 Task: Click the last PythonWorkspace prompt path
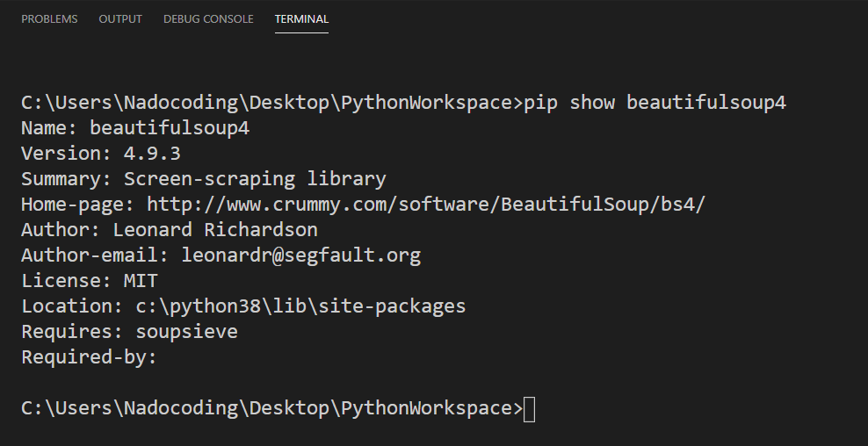click(271, 408)
